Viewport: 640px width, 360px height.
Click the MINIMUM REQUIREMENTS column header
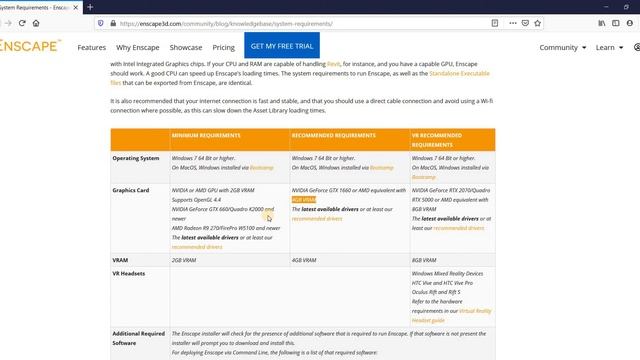[x=206, y=135]
